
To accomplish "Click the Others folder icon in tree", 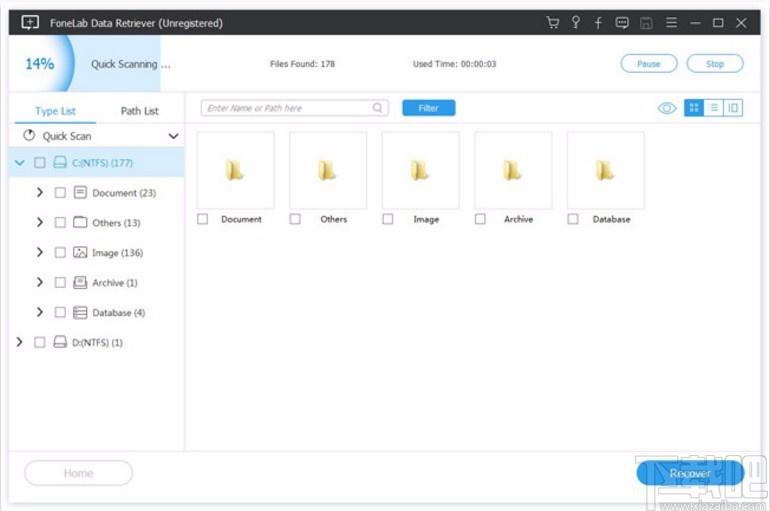I will (x=80, y=222).
